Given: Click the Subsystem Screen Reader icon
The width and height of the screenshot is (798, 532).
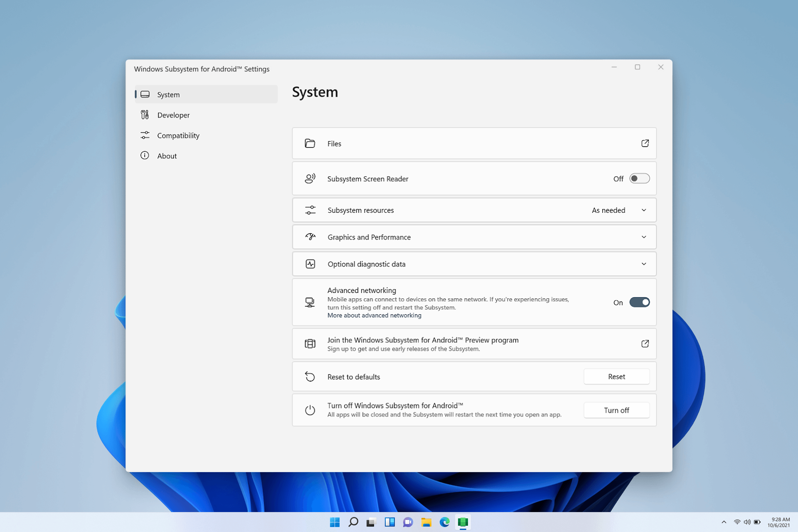Looking at the screenshot, I should point(310,178).
